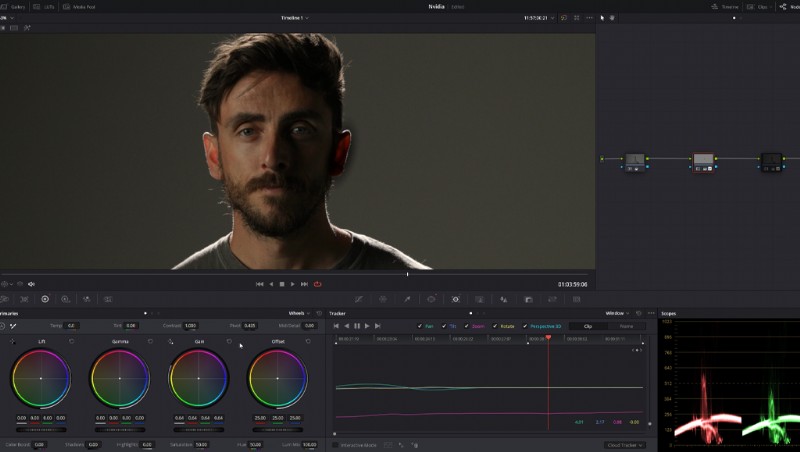800x452 pixels.
Task: Reset the Lift wheel
Action: coord(71,341)
